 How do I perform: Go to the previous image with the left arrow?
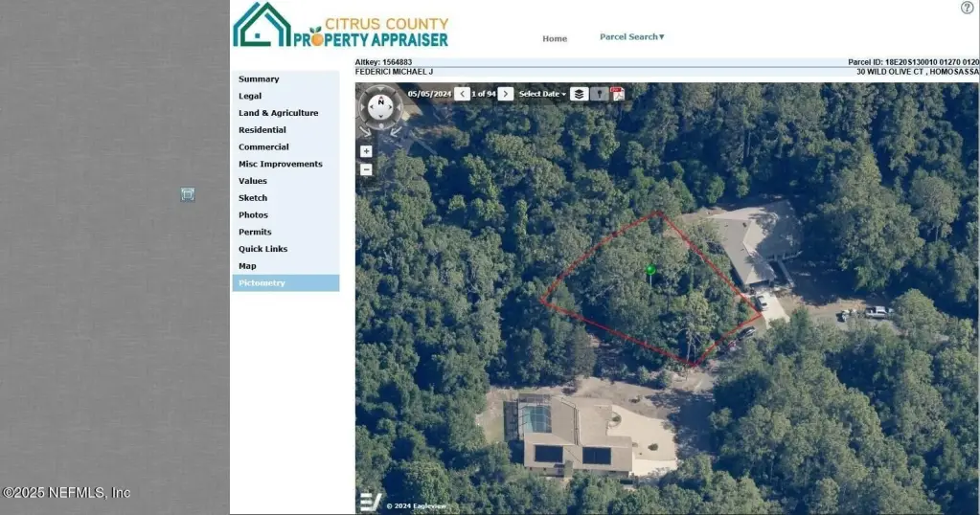click(x=462, y=94)
